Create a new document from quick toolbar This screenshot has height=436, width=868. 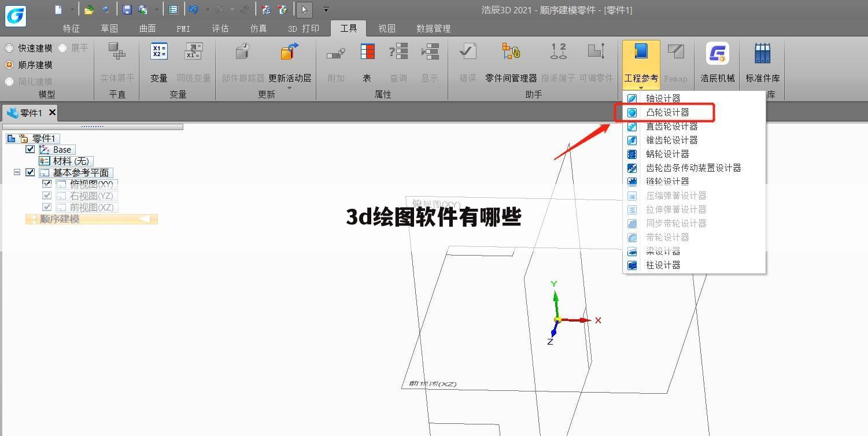click(x=58, y=9)
